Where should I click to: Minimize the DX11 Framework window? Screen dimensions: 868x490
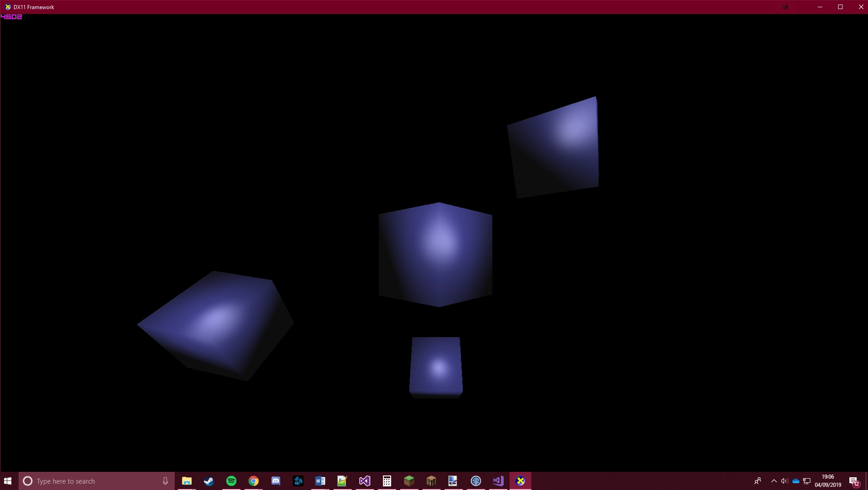coord(819,7)
